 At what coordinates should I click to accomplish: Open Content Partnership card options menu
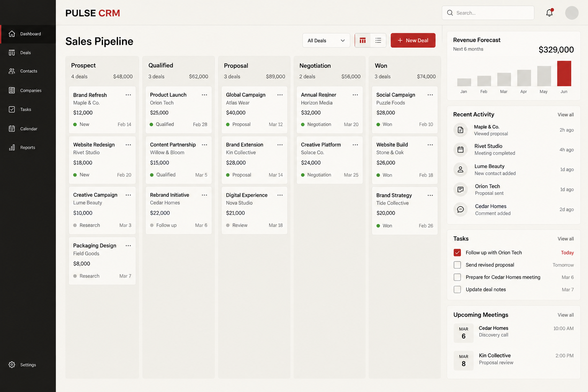[x=204, y=145]
